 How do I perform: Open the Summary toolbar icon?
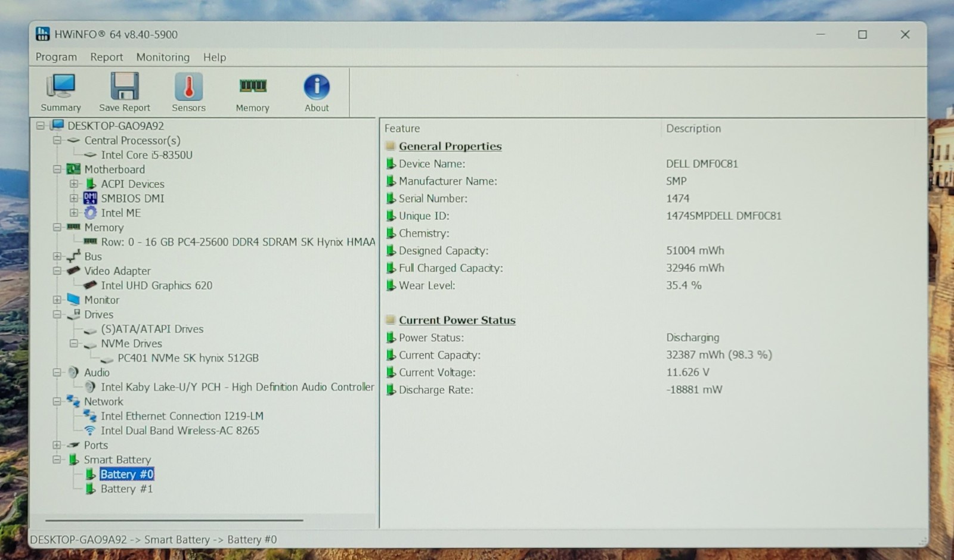[60, 92]
